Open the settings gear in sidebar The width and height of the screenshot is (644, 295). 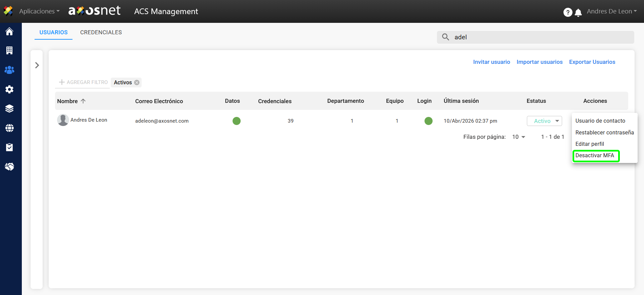coord(9,89)
